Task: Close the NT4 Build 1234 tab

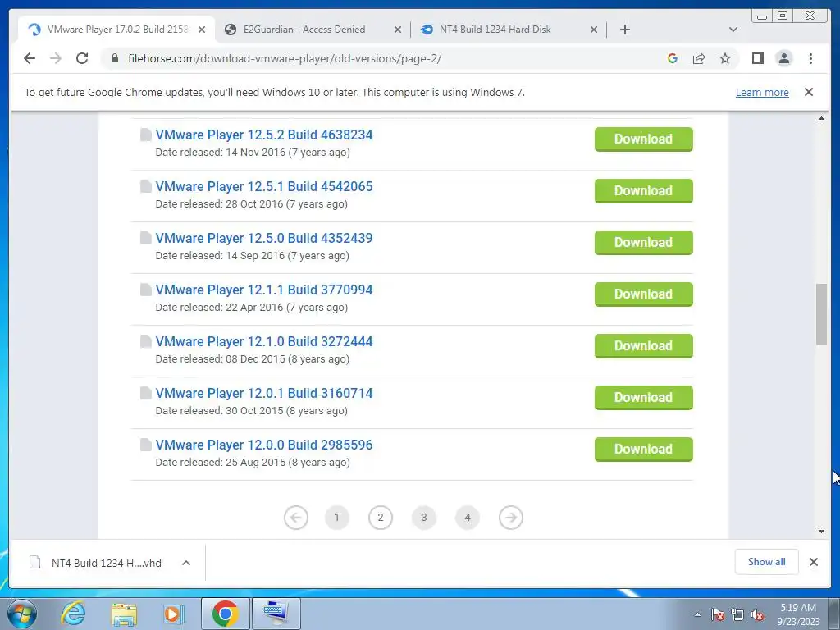Action: pos(594,30)
